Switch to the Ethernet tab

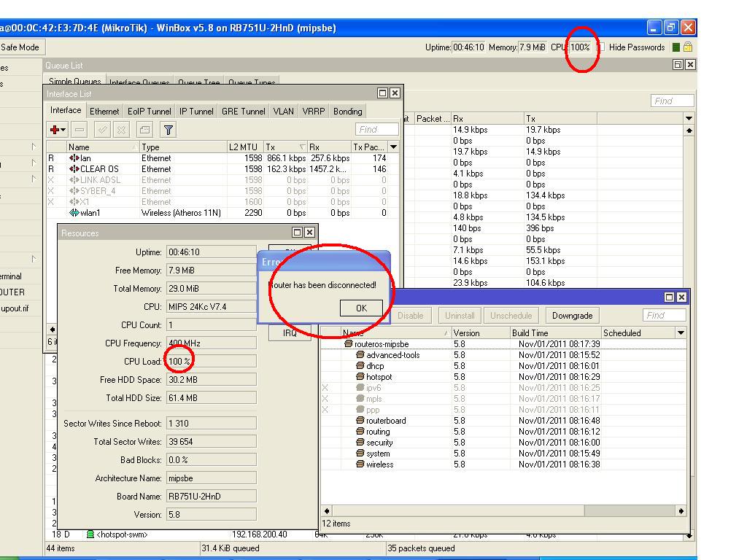(x=104, y=112)
